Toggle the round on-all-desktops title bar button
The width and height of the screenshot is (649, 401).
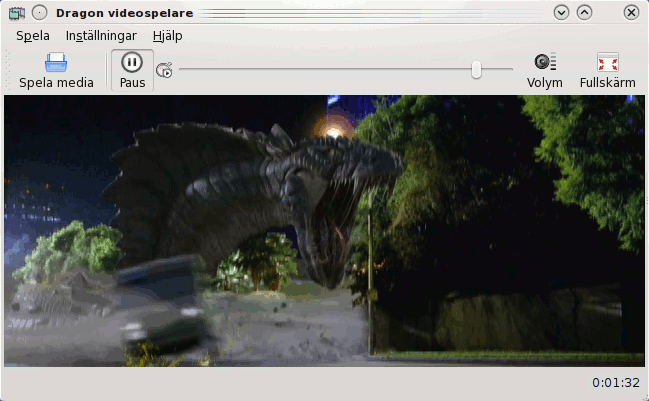(38, 13)
